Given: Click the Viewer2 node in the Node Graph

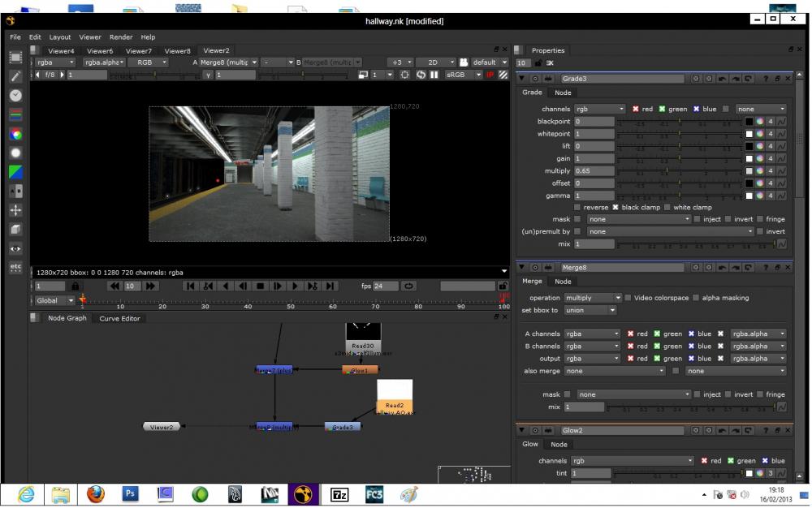Looking at the screenshot, I should pyautogui.click(x=162, y=426).
